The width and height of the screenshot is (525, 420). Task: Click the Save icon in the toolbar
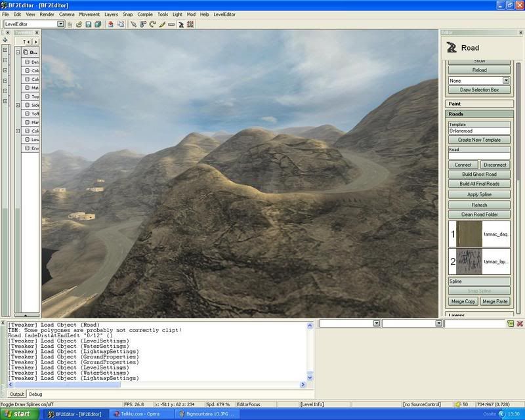[x=88, y=24]
